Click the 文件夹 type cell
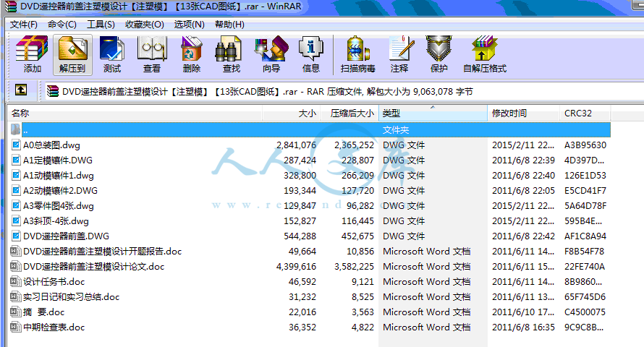Screen dimensions: 644x347 coord(396,130)
